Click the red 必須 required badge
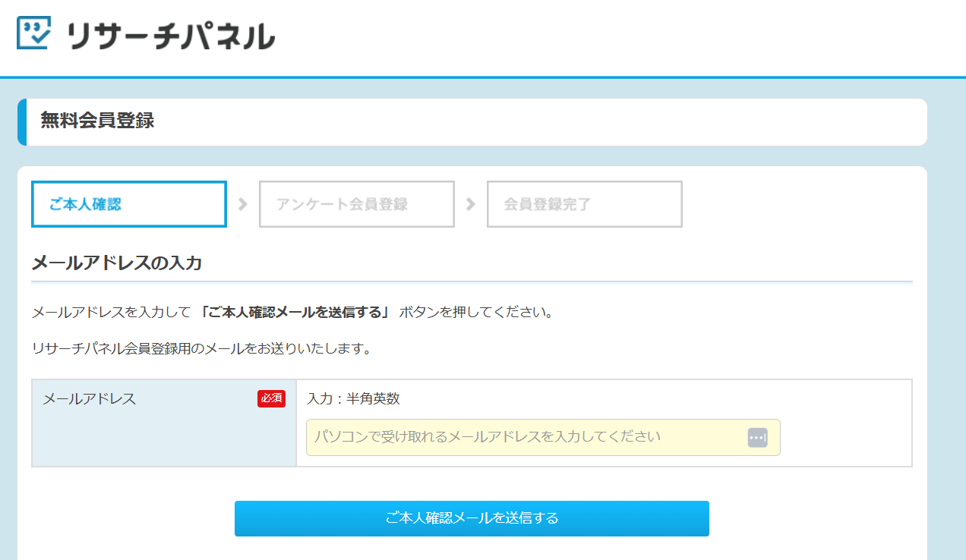Viewport: 966px width, 560px height. pos(271,398)
